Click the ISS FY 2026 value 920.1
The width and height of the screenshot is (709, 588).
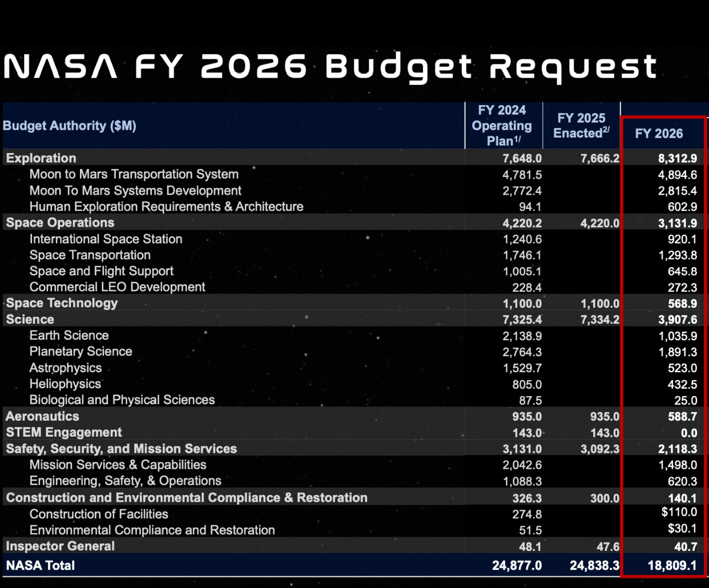pyautogui.click(x=682, y=239)
